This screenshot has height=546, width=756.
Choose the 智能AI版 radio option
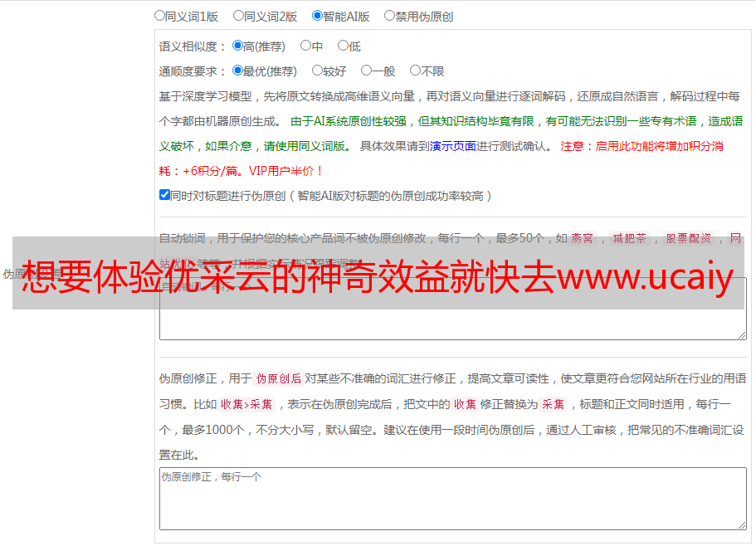(317, 16)
